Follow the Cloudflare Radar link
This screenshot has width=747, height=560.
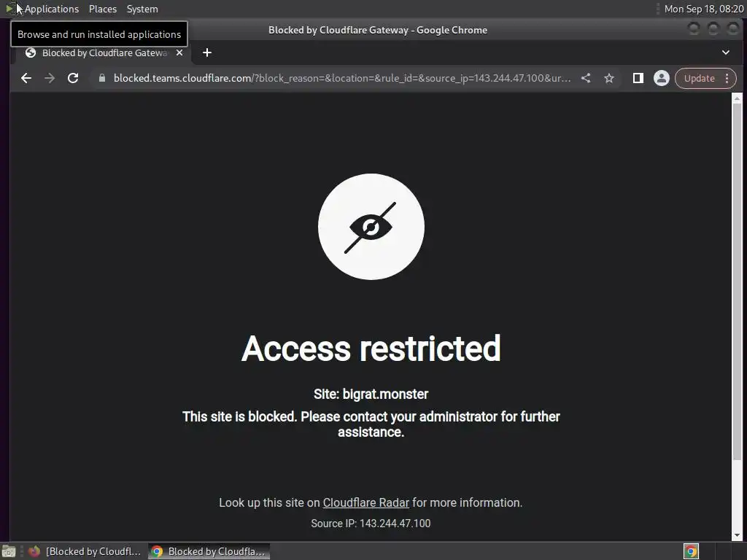(366, 502)
